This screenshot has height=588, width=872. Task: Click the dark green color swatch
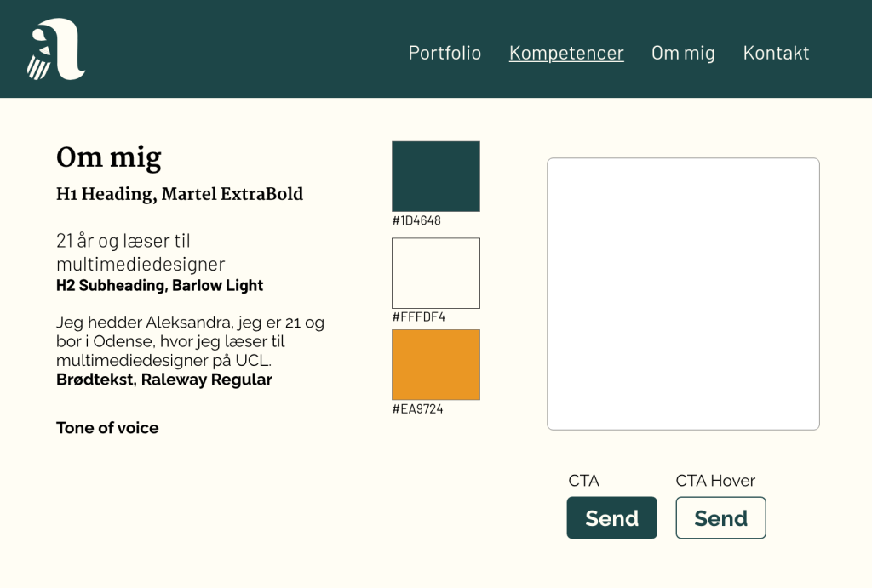(436, 176)
